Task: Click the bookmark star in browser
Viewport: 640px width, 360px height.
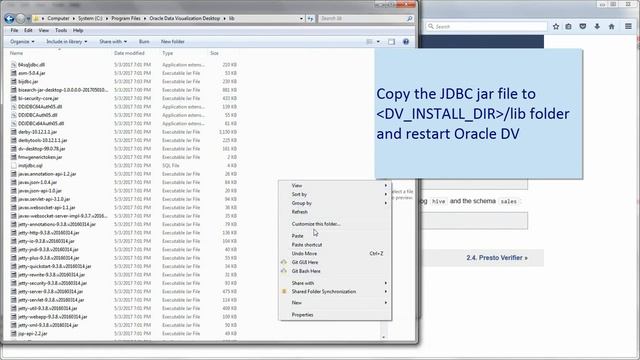Action: [556, 27]
